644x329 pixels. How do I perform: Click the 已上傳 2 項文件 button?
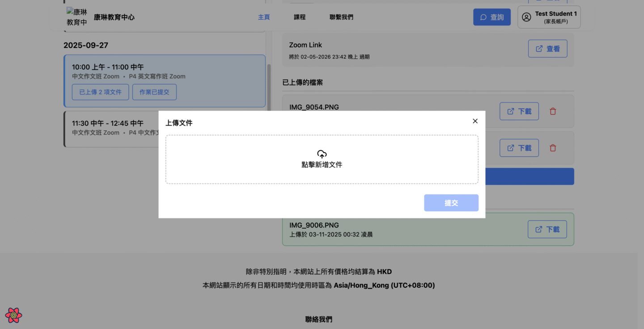pos(100,92)
